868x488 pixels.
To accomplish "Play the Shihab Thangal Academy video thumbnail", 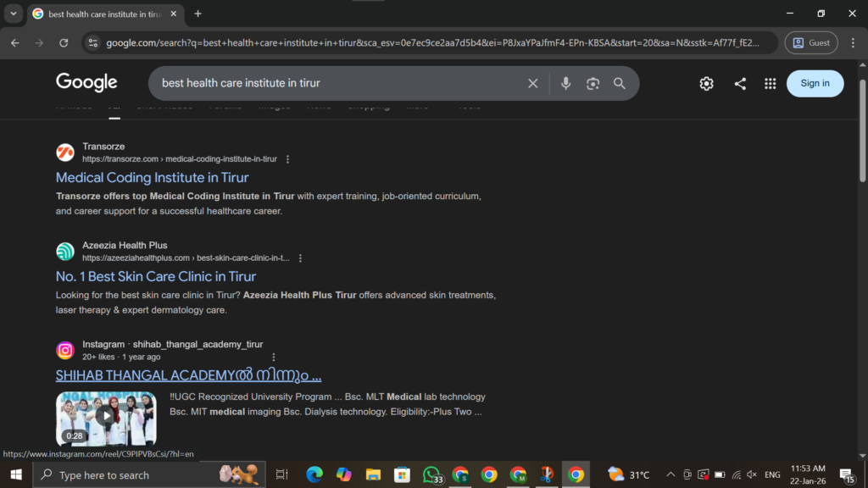I will pos(106,416).
